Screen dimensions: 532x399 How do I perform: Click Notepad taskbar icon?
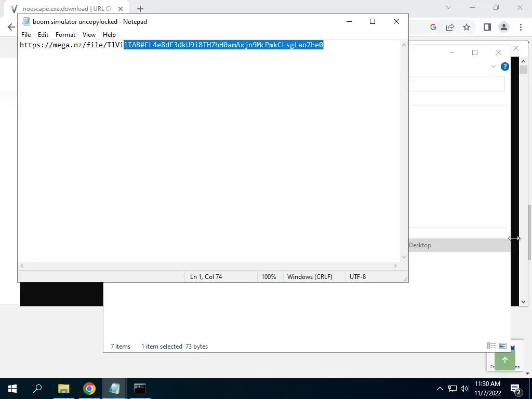point(114,389)
